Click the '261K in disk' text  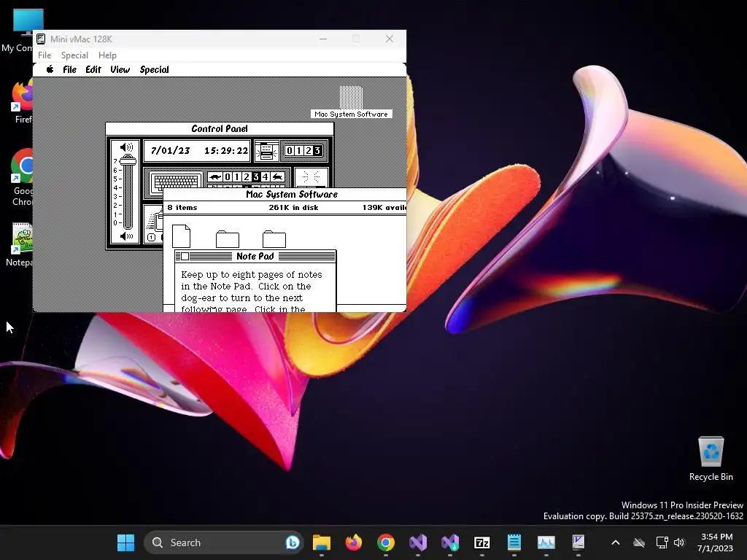(x=293, y=208)
